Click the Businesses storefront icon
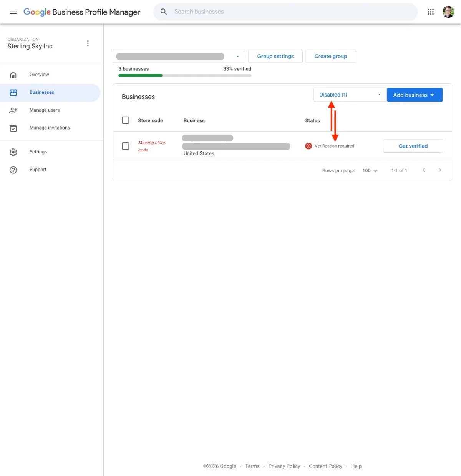 pyautogui.click(x=13, y=92)
